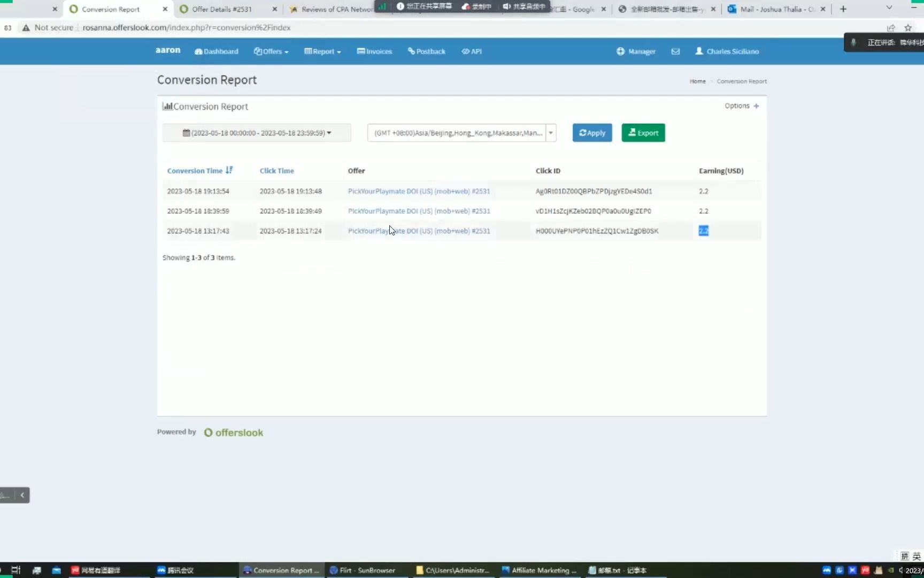Open the Dashboard nav item
Screen dimensions: 924x578
click(x=217, y=51)
